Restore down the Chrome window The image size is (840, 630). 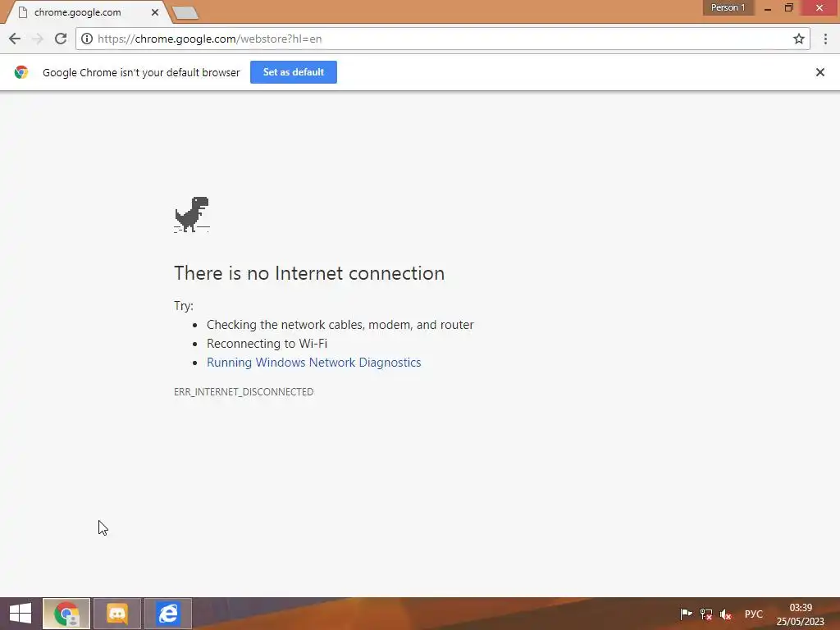tap(789, 8)
